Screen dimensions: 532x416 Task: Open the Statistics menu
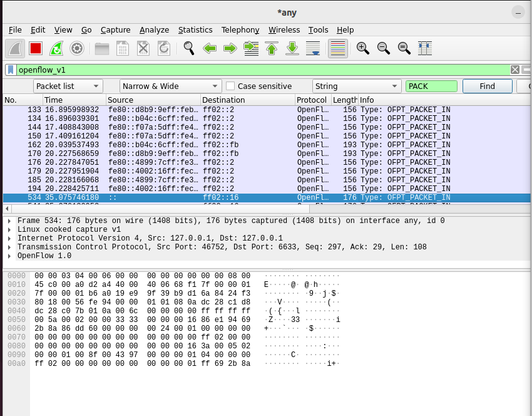(195, 30)
